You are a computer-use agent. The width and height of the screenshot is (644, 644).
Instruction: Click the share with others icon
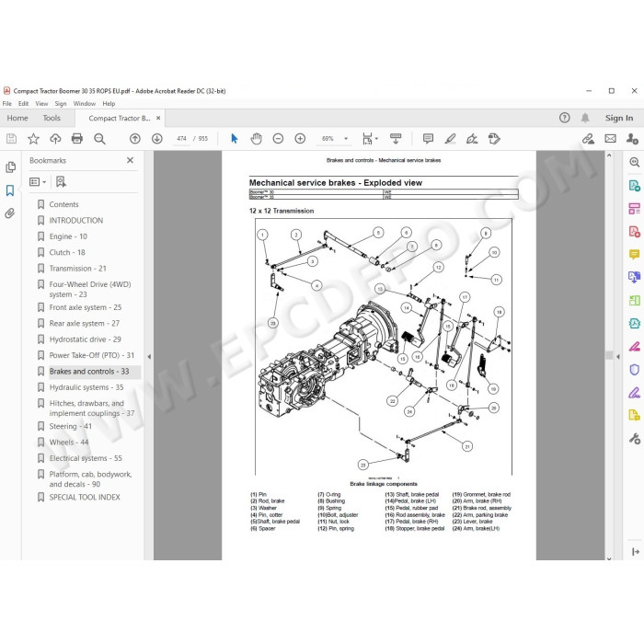(x=632, y=139)
